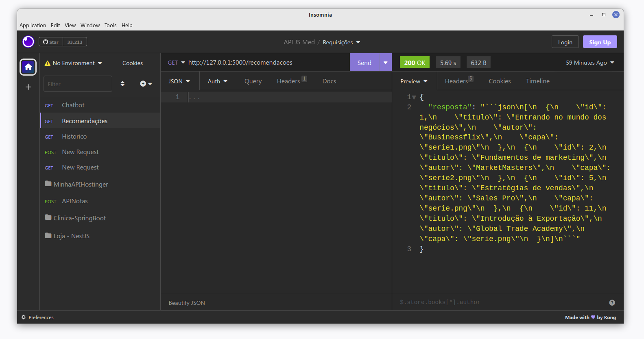Open 59 Minutes Ago history dropdown

coord(590,63)
